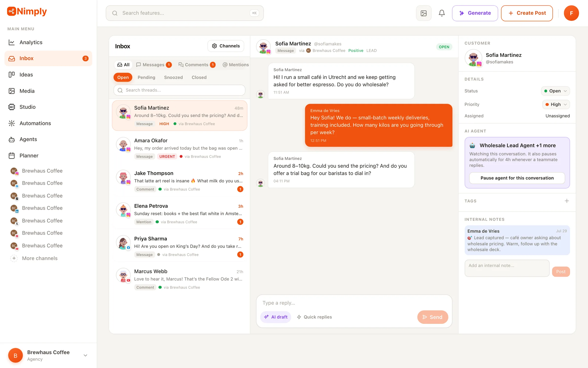
Task: Click the Type a reply field
Action: pyautogui.click(x=354, y=303)
